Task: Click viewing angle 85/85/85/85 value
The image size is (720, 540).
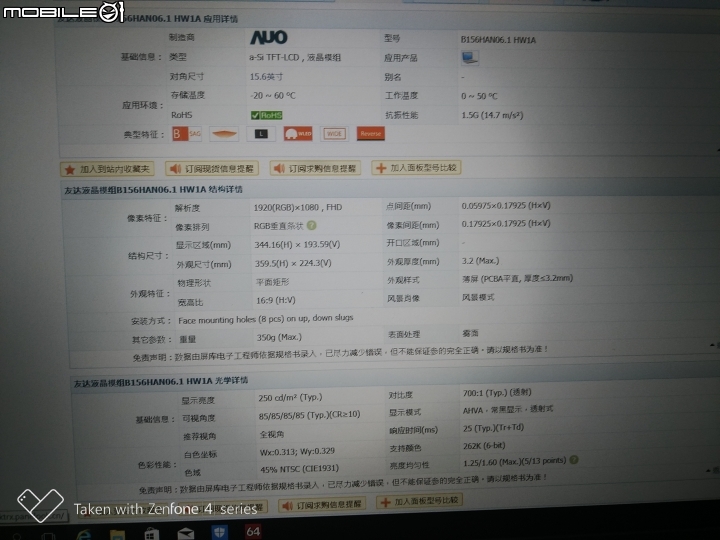Action: pos(309,415)
